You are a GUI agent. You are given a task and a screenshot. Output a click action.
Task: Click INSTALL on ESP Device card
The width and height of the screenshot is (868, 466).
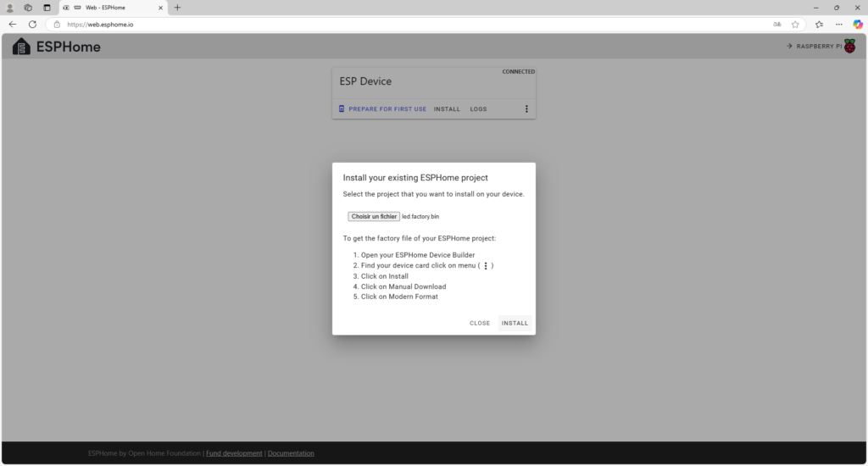point(447,109)
